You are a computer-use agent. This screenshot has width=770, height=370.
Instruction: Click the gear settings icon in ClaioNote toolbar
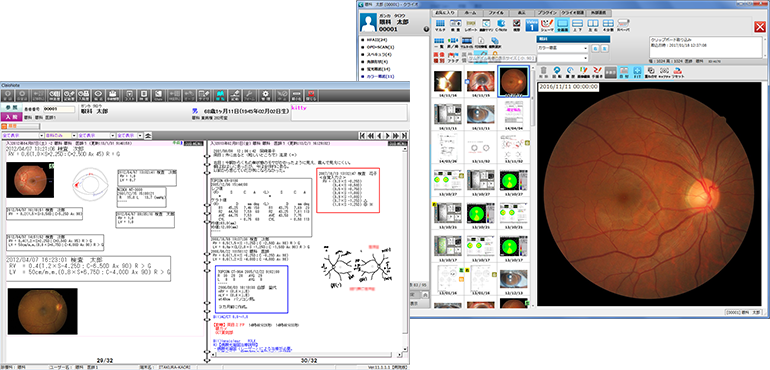pyautogui.click(x=266, y=95)
